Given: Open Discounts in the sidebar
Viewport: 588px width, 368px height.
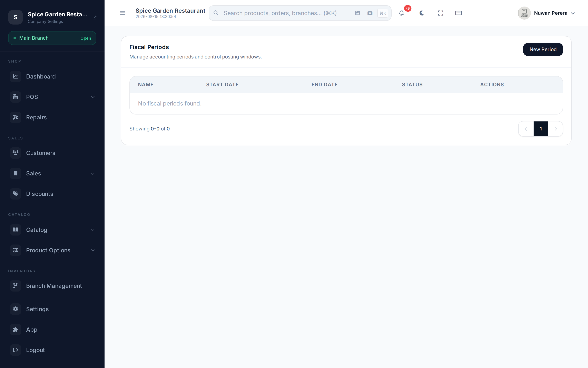Looking at the screenshot, I should coord(52,194).
